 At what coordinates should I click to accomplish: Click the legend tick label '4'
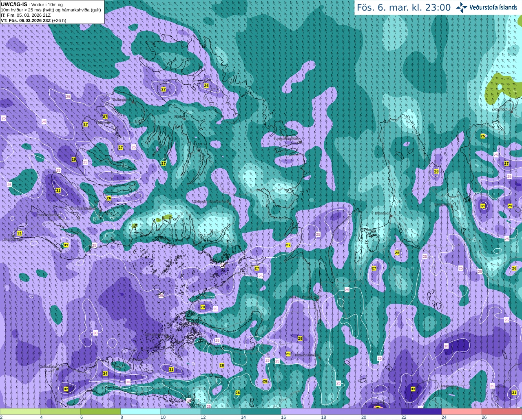(41, 417)
